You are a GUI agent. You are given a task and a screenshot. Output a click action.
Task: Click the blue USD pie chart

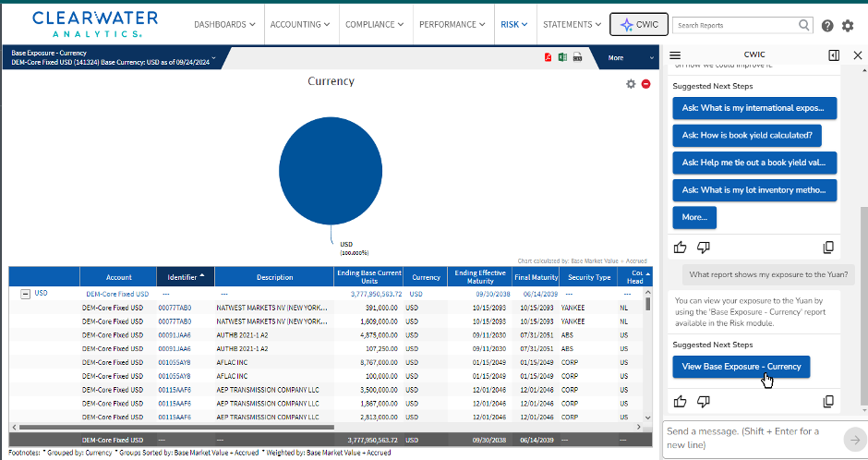tap(331, 171)
